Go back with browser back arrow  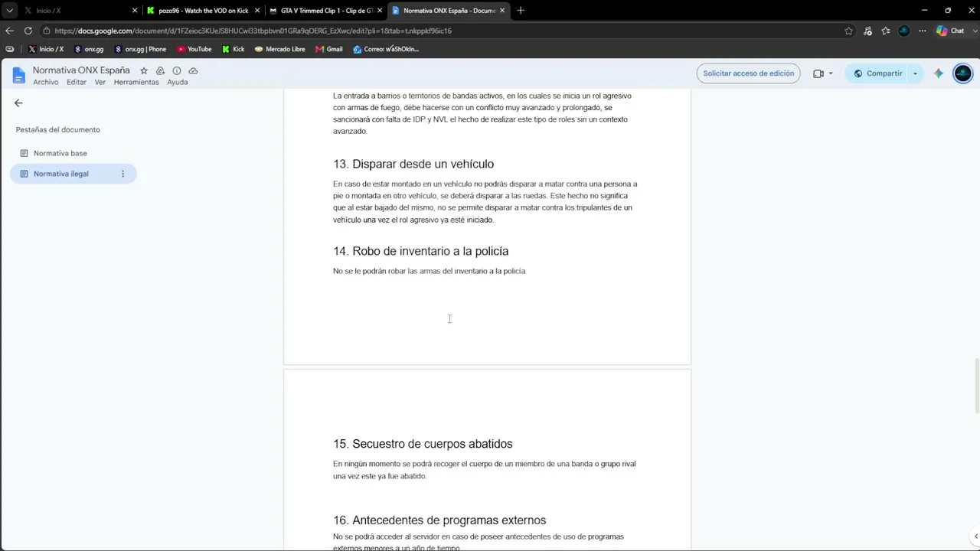point(9,31)
